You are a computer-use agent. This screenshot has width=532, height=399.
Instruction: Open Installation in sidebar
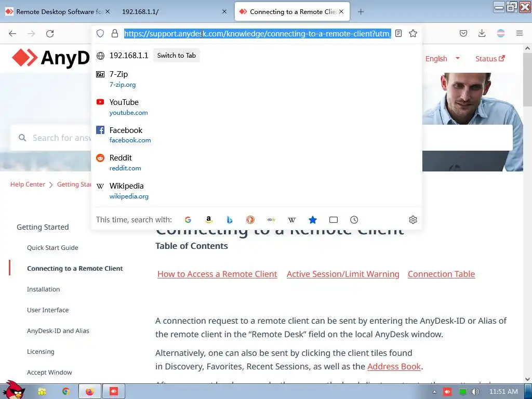tap(44, 289)
